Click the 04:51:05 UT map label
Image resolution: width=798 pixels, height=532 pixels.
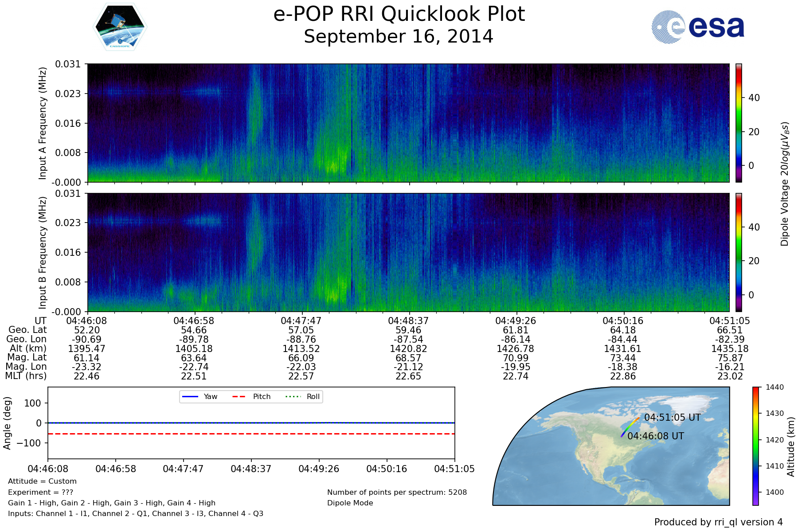[672, 418]
